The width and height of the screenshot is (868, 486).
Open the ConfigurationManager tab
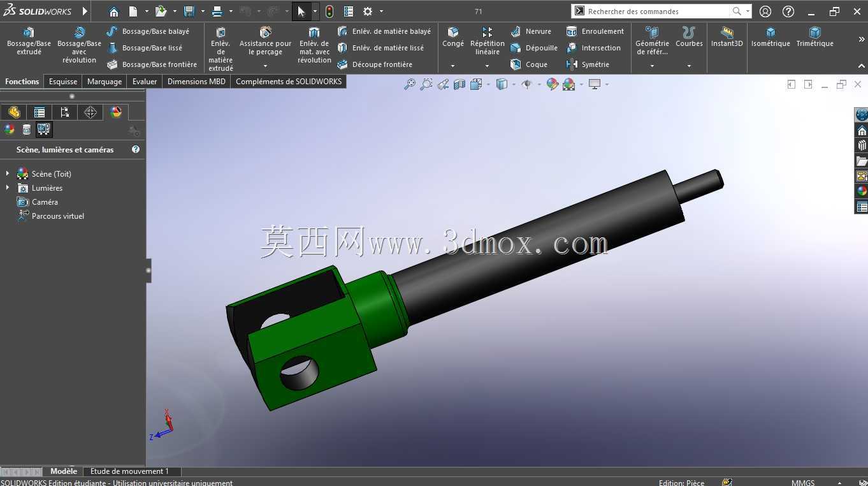pyautogui.click(x=65, y=112)
